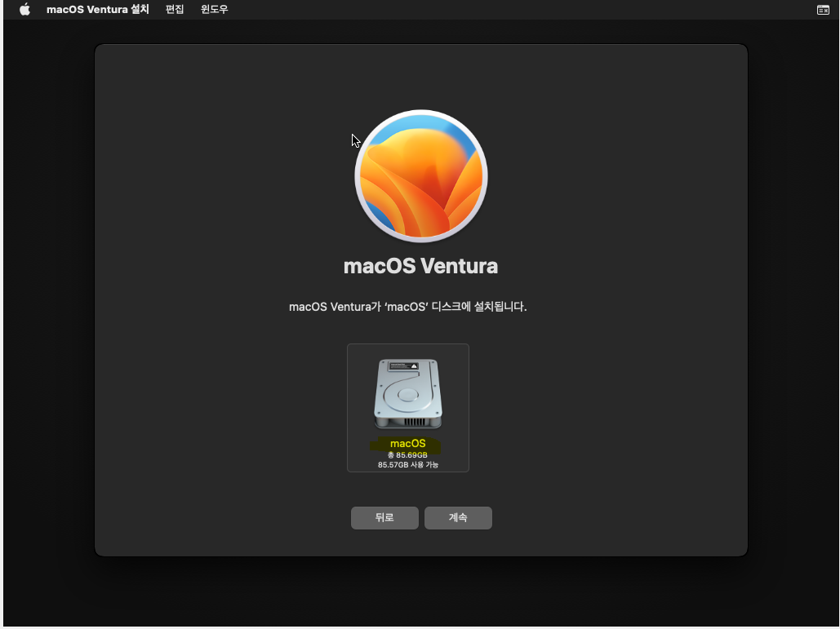
Task: Click the 뒤로 button
Action: tap(384, 518)
